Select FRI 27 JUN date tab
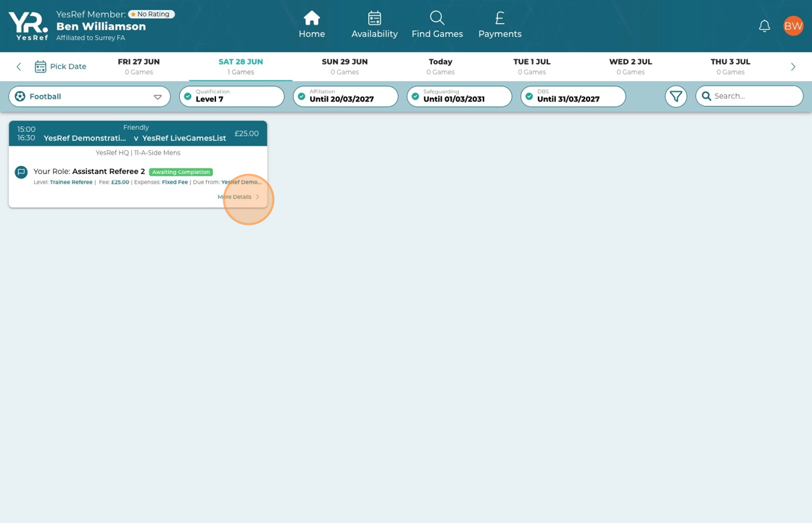This screenshot has height=523, width=812. [x=138, y=66]
